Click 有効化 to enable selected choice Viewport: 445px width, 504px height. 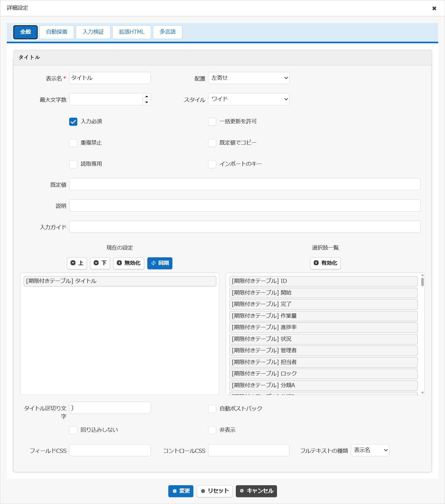325,263
